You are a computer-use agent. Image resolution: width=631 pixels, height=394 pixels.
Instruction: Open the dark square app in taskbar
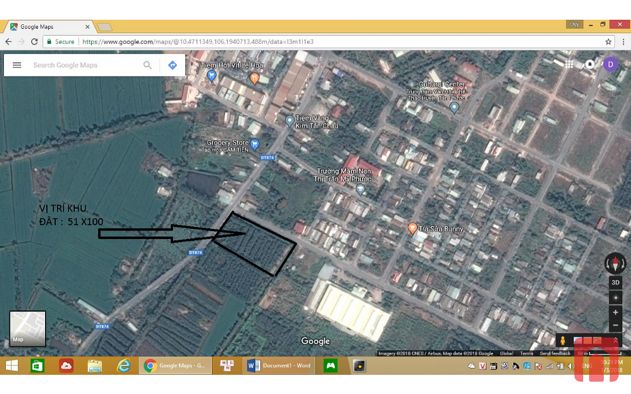click(x=359, y=366)
